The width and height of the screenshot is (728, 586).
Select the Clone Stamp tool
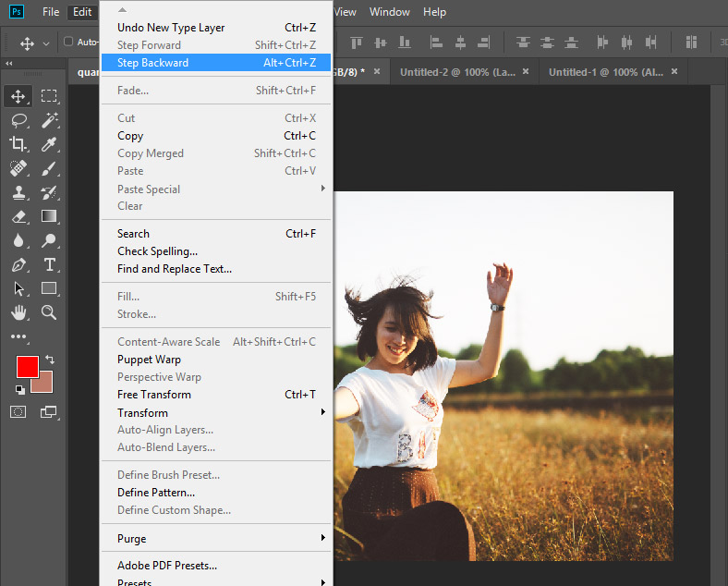coord(18,192)
